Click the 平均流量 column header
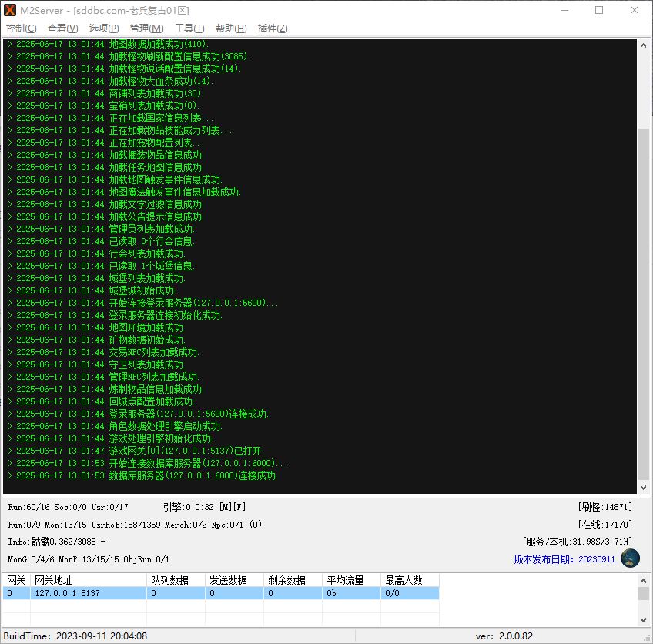The width and height of the screenshot is (653, 644). coord(351,580)
